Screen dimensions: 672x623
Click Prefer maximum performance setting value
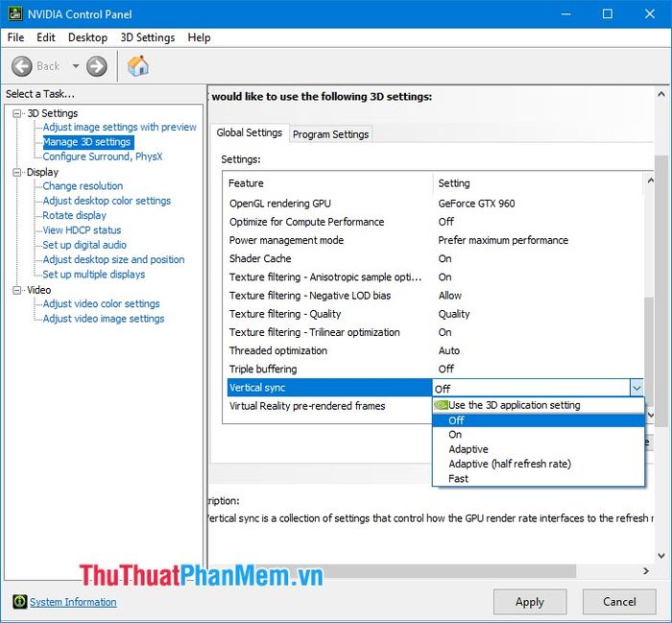click(503, 240)
